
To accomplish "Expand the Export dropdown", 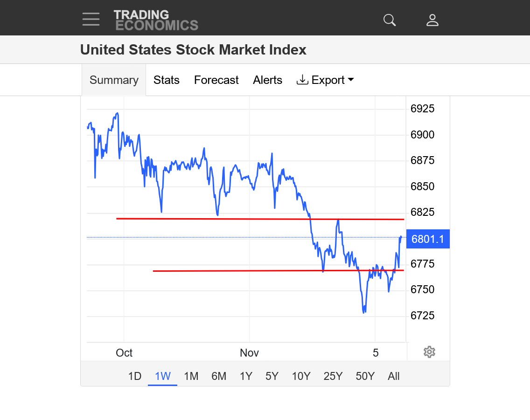I will click(325, 80).
